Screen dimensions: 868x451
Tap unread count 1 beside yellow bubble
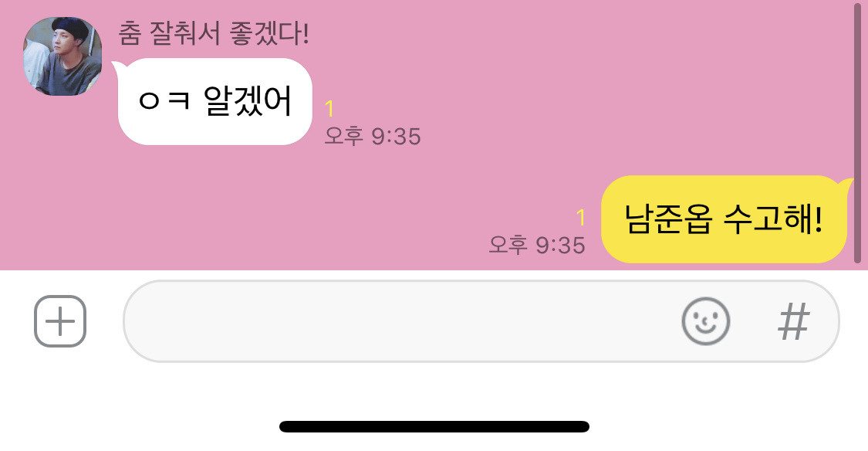point(581,218)
